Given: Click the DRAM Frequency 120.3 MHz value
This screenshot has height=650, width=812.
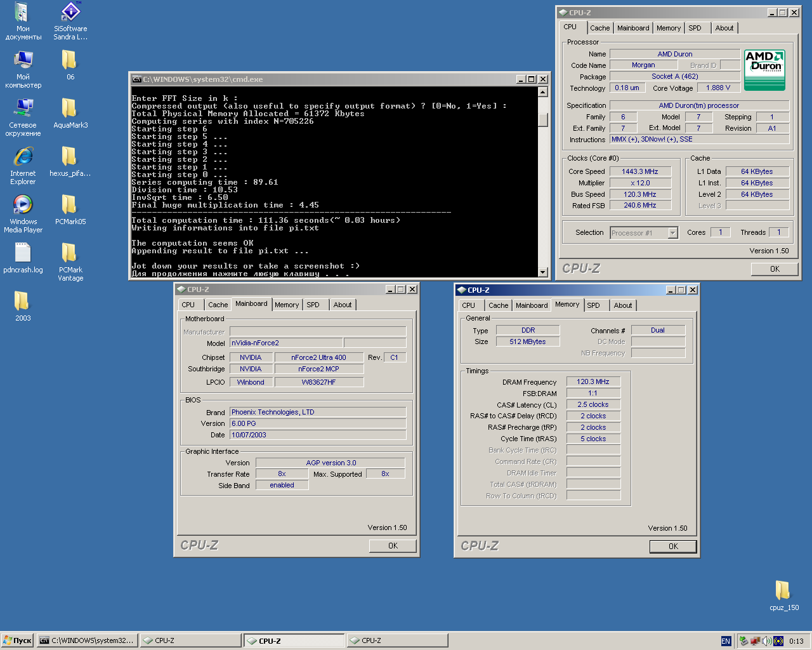Looking at the screenshot, I should click(x=593, y=381).
